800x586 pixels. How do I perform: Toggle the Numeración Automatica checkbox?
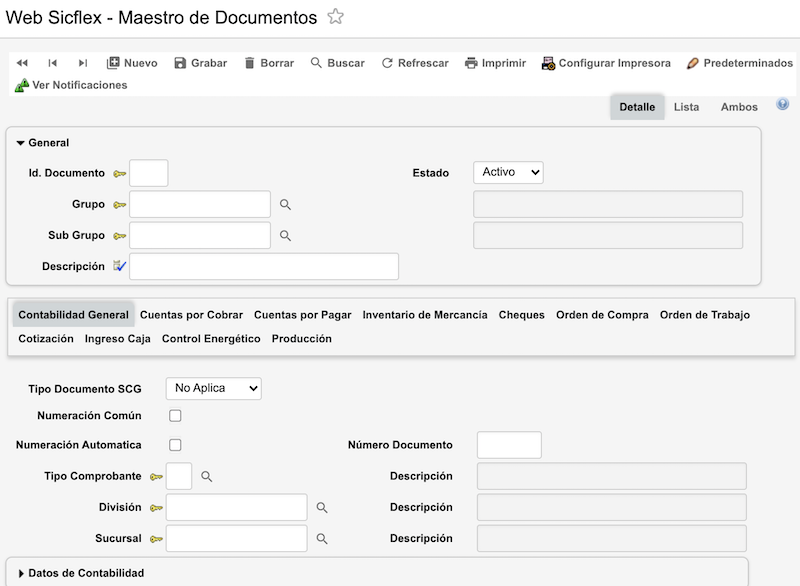pyautogui.click(x=176, y=445)
